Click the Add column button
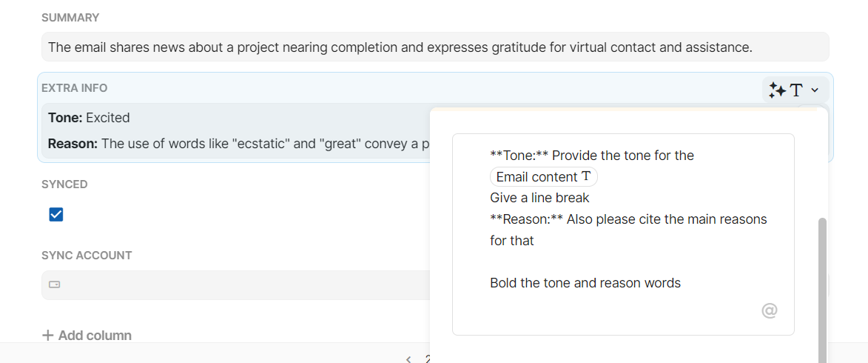The height and width of the screenshot is (363, 868). click(87, 336)
